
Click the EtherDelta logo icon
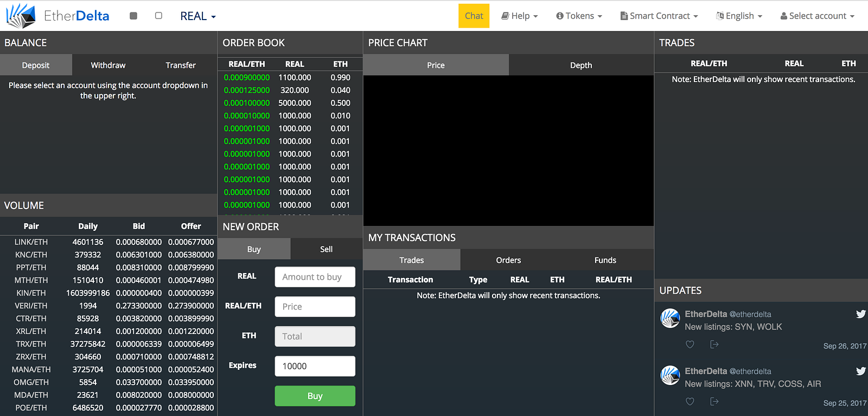click(x=21, y=16)
